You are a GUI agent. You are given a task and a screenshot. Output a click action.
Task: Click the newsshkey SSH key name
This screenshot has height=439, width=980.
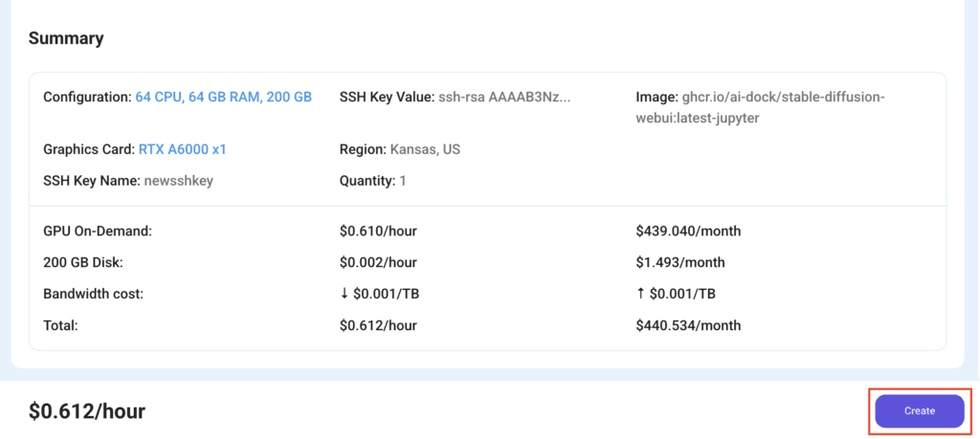pyautogui.click(x=179, y=181)
